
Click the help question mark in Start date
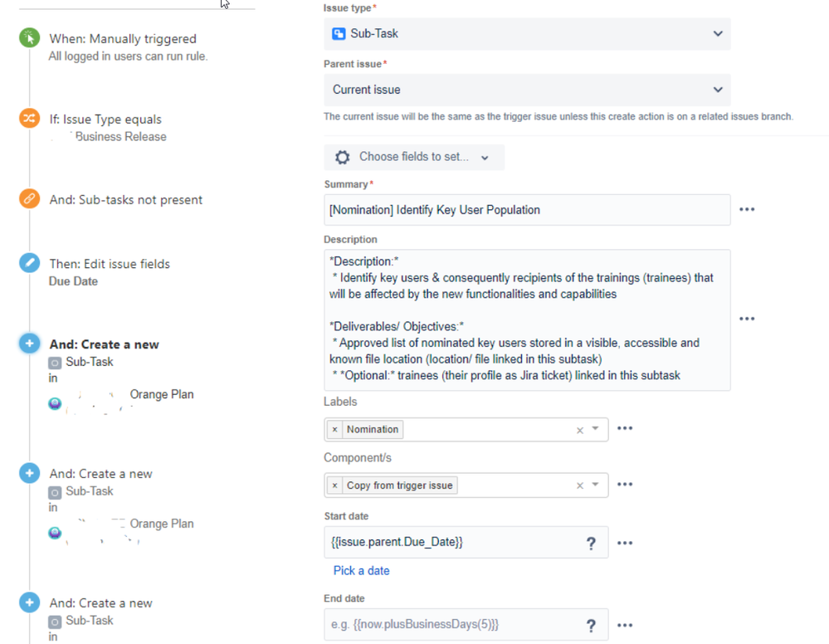[x=591, y=543]
